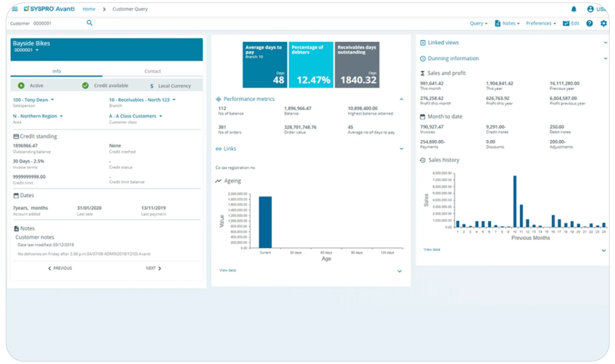Go to Home breadcrumb
Image resolution: width=615 pixels, height=364 pixels.
(89, 9)
